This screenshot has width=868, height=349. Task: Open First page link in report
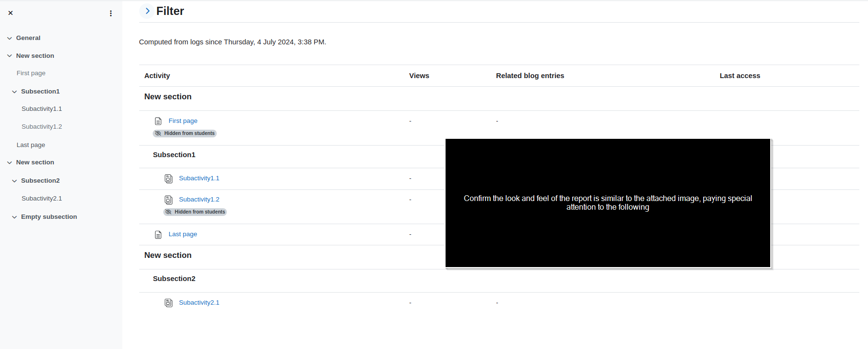click(183, 121)
